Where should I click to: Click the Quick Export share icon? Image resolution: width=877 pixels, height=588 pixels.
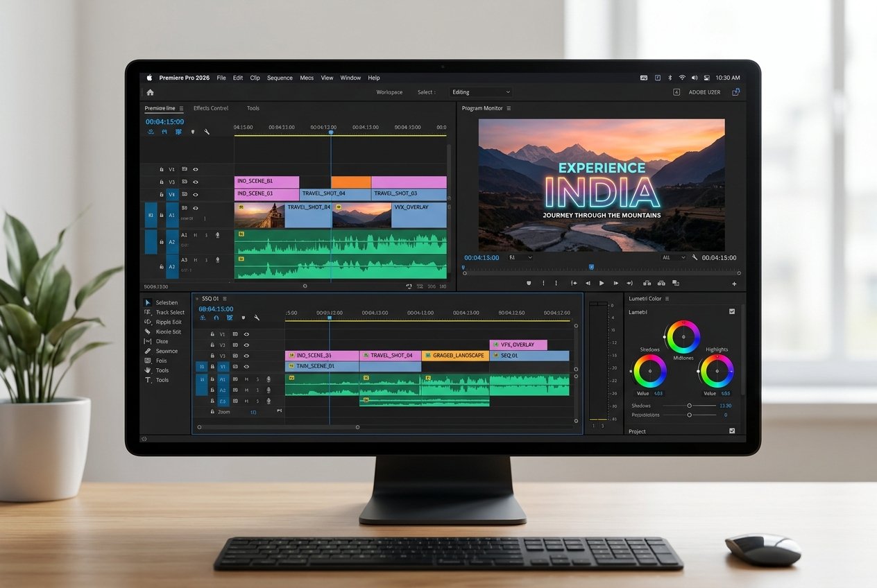[x=735, y=92]
